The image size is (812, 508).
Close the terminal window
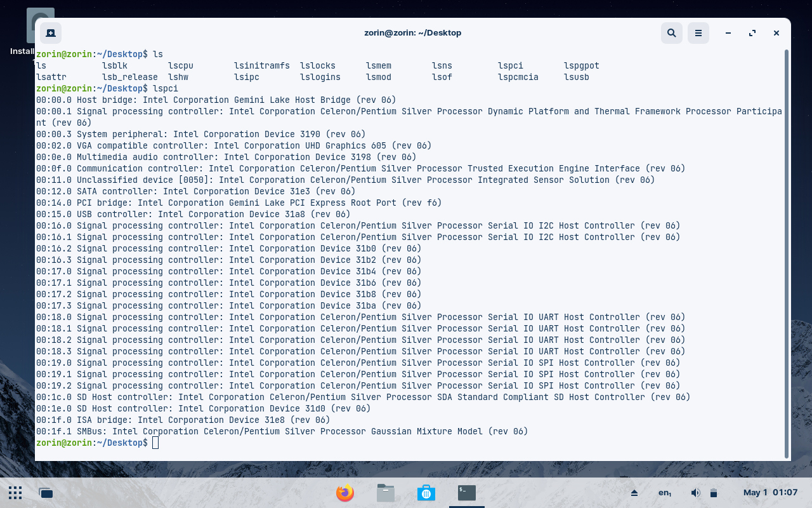776,33
